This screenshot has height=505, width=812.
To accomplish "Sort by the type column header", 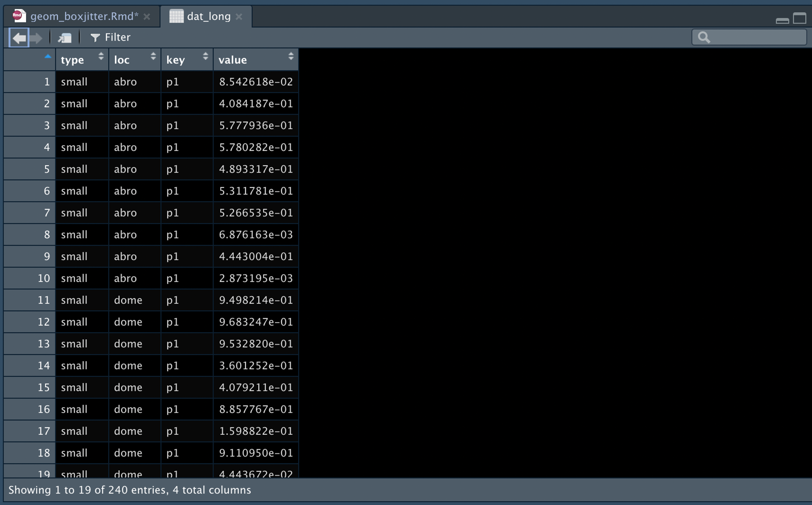I will click(x=82, y=60).
